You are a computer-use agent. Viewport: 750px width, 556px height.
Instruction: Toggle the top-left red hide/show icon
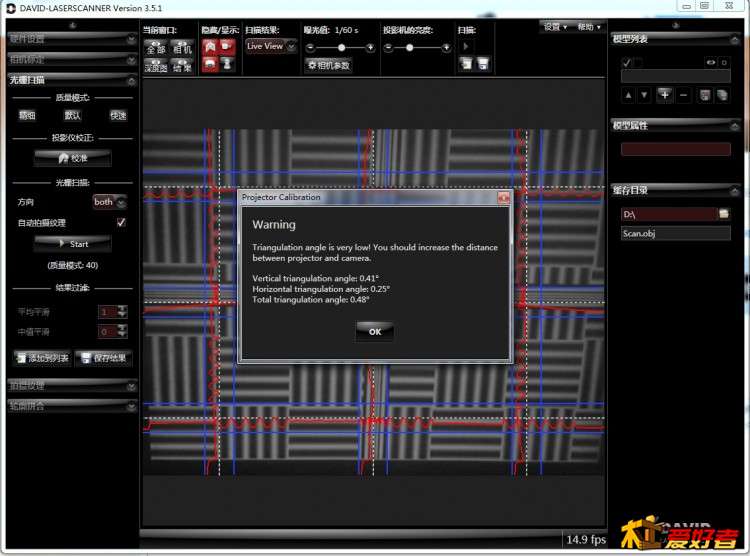210,46
